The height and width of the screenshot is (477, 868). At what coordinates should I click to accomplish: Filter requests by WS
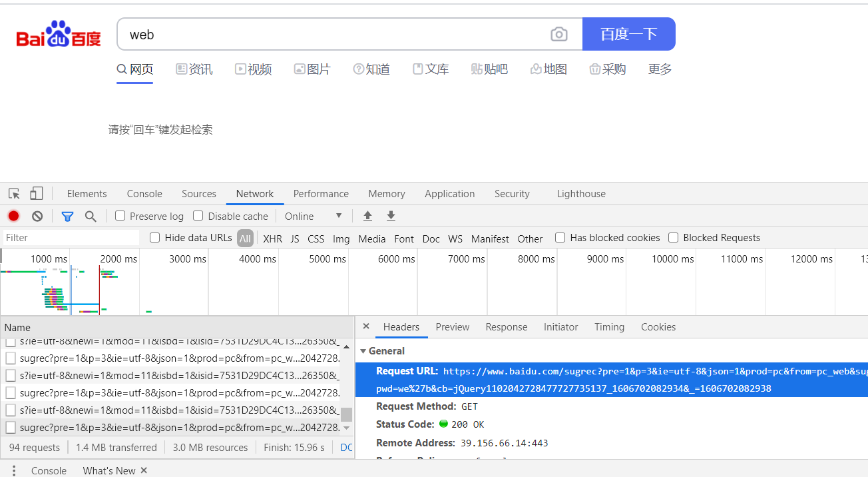coord(455,238)
